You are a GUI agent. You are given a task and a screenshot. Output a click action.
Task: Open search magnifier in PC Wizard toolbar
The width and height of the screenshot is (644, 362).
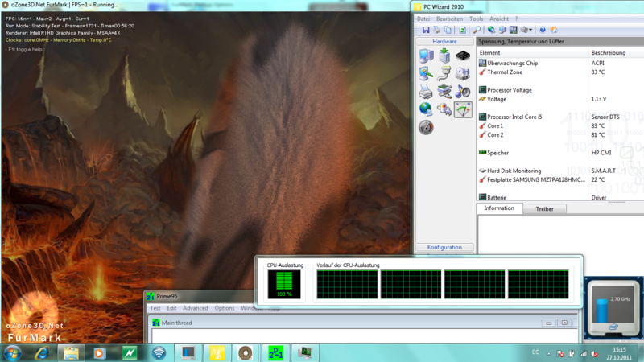coord(477,30)
